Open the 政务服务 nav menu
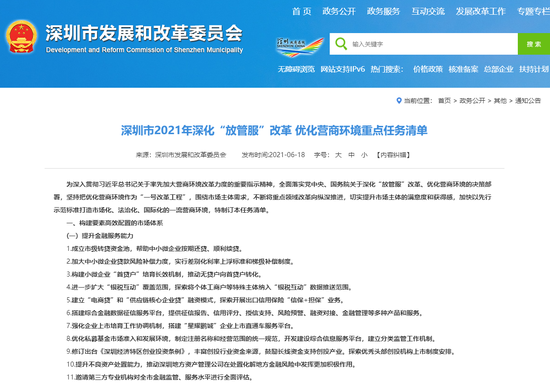Viewport: 550px width, 385px height. coord(383,11)
